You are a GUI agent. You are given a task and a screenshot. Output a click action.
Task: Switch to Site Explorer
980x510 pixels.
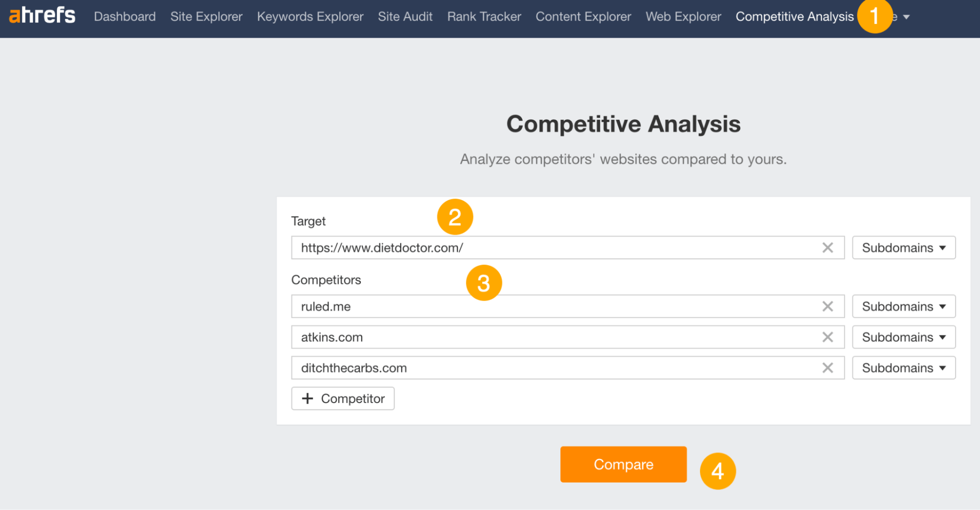tap(206, 16)
